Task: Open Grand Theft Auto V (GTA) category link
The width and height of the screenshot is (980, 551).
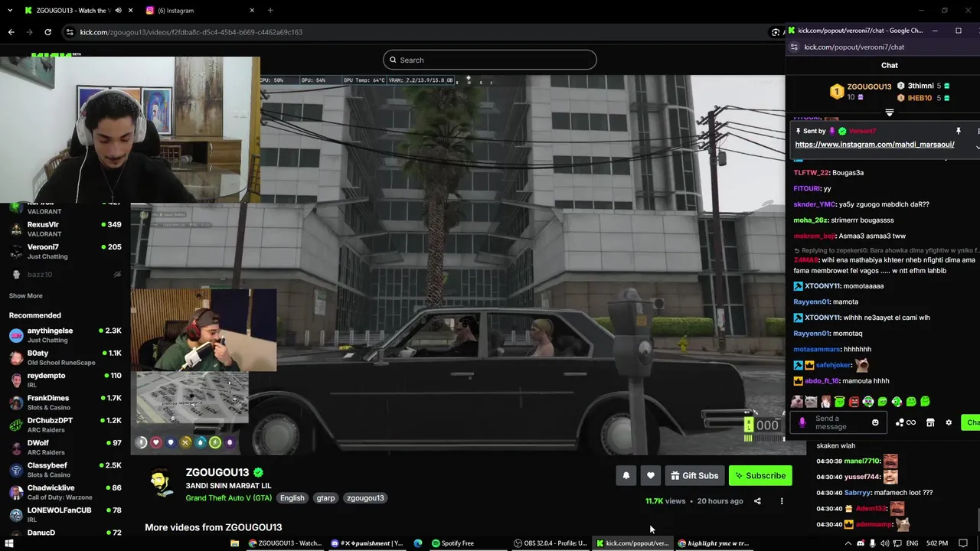Action: 228,498
